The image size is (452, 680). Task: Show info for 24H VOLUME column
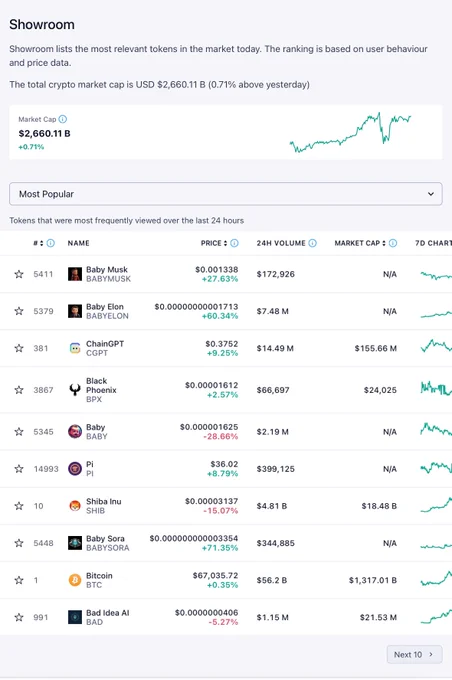tap(312, 243)
